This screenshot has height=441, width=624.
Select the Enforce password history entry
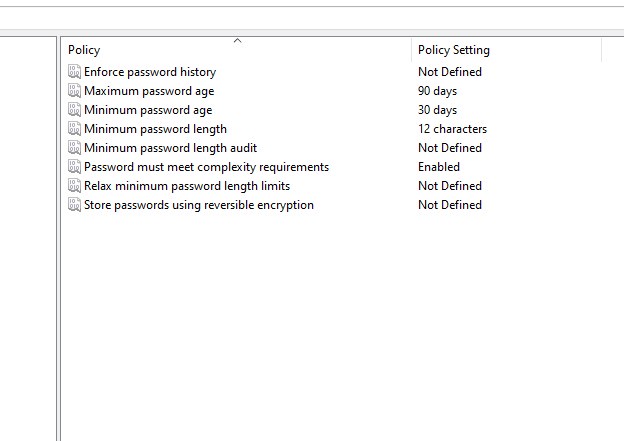pos(150,72)
